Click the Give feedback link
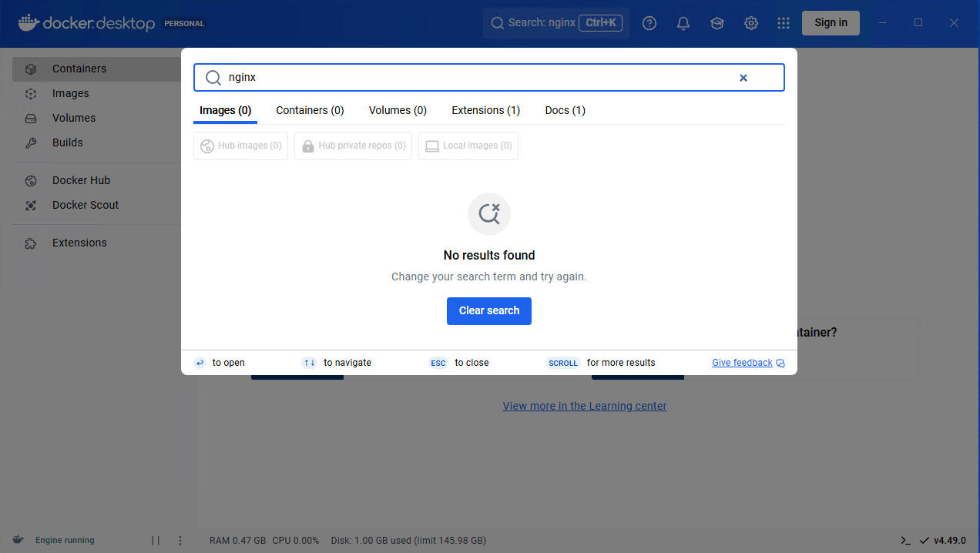The height and width of the screenshot is (553, 980). pyautogui.click(x=742, y=363)
